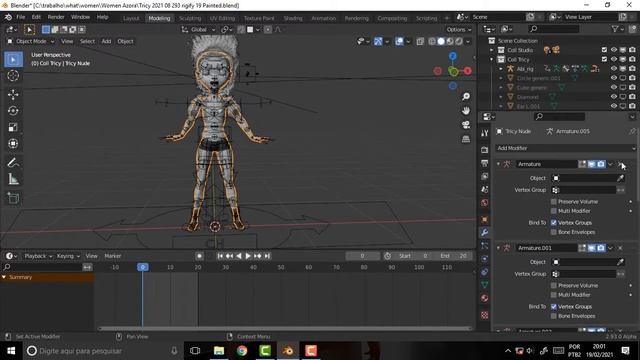Switch to wireframe viewport shading
640x360 pixels.
[x=432, y=41]
